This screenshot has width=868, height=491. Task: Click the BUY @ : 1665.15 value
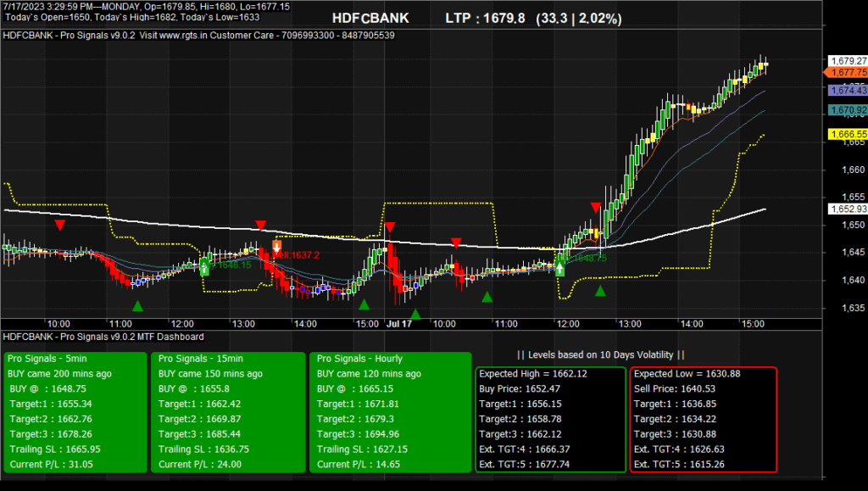[355, 388]
